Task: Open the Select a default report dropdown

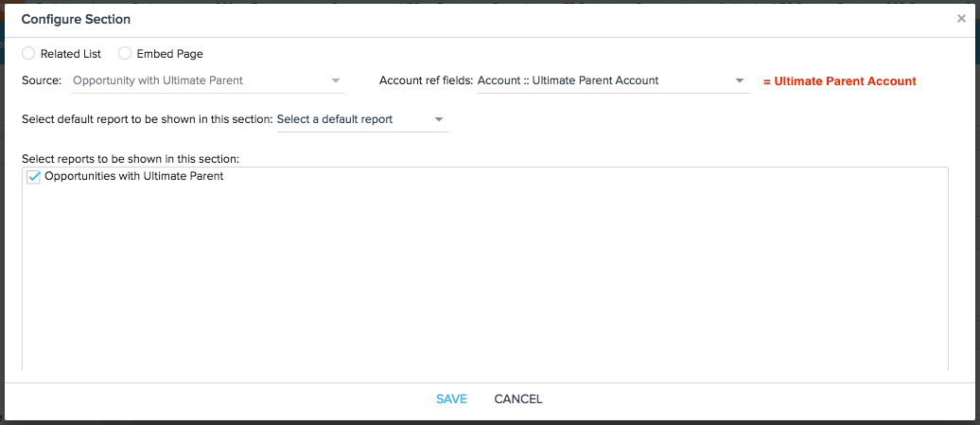Action: tap(362, 119)
